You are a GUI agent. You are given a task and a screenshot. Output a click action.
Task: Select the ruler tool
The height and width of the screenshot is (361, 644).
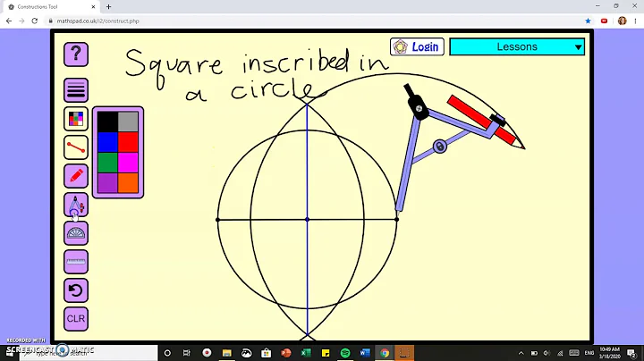coord(76,262)
